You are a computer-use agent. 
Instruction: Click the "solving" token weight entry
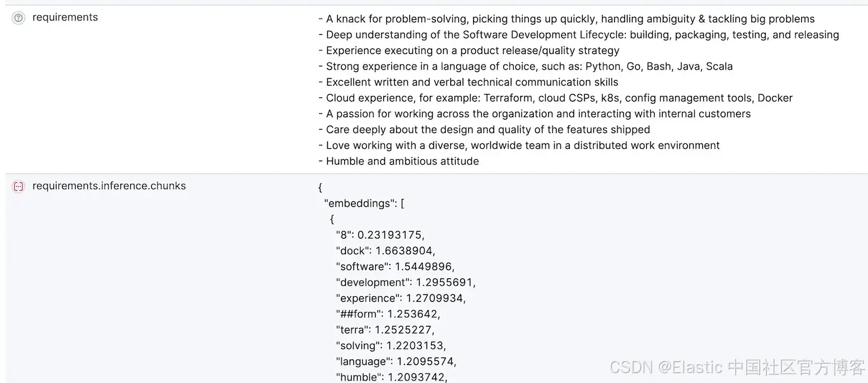(391, 346)
